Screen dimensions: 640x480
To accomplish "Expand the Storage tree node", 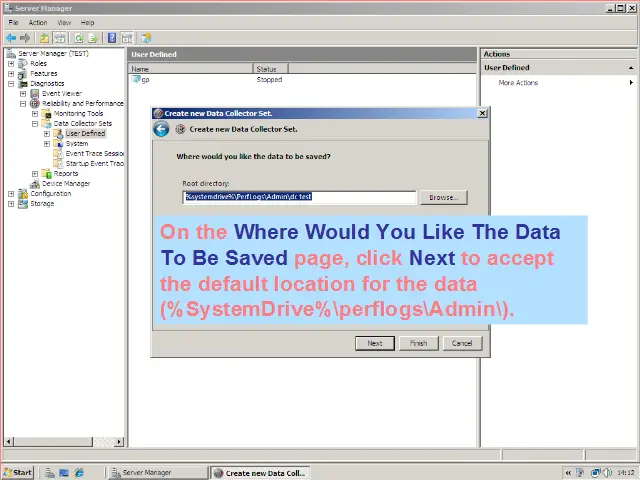I will pos(11,204).
